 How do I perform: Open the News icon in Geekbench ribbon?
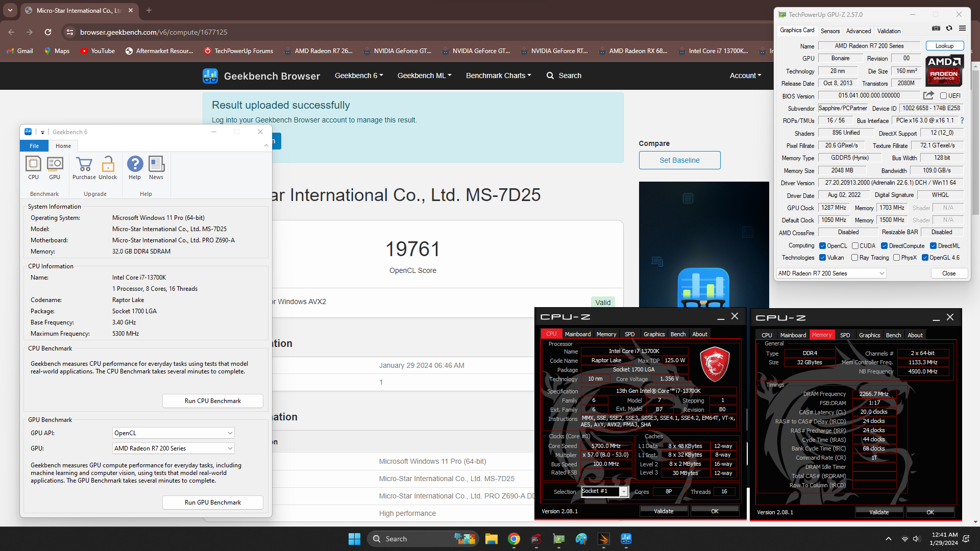point(156,168)
